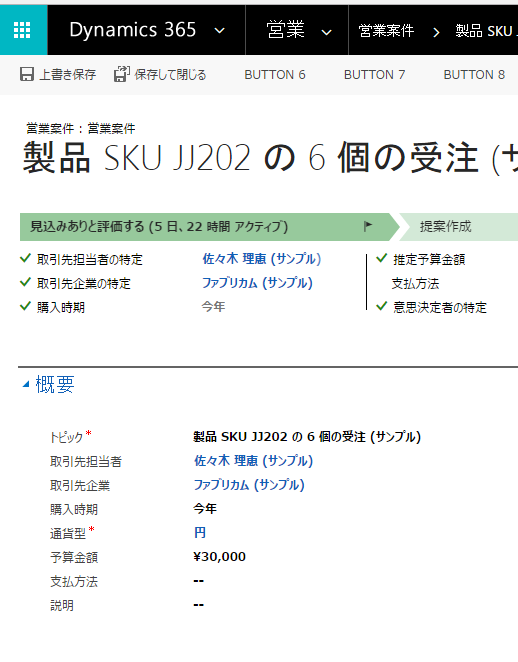
Task: Open the app launcher waffle icon
Action: pos(22,30)
